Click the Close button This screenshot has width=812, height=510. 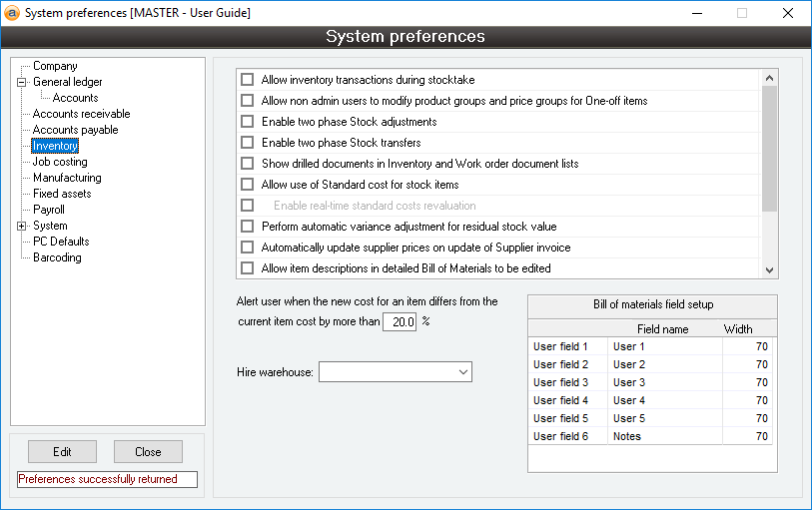pos(148,452)
